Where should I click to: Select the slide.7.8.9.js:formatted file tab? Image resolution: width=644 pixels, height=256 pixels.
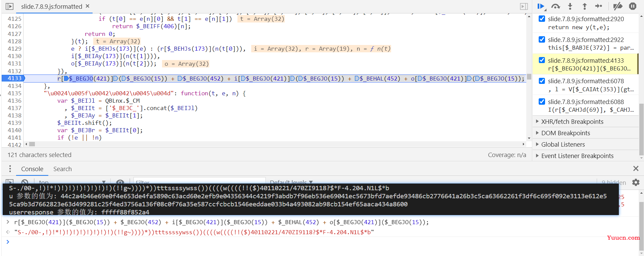click(51, 6)
